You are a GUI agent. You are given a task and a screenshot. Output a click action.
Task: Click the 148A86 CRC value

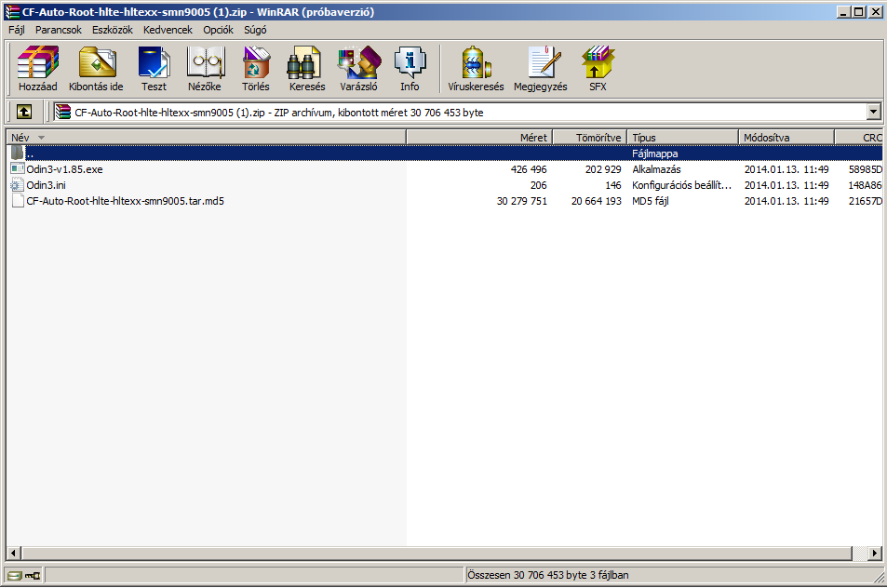point(865,185)
